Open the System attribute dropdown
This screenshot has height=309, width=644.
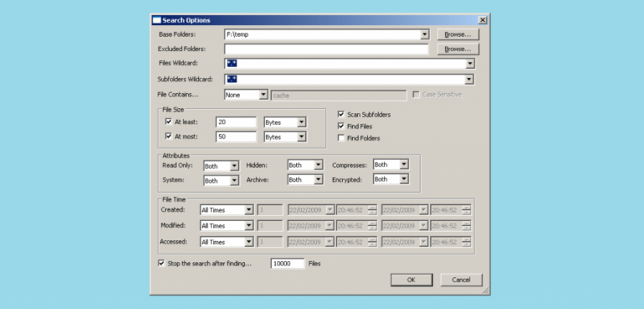[221, 181]
